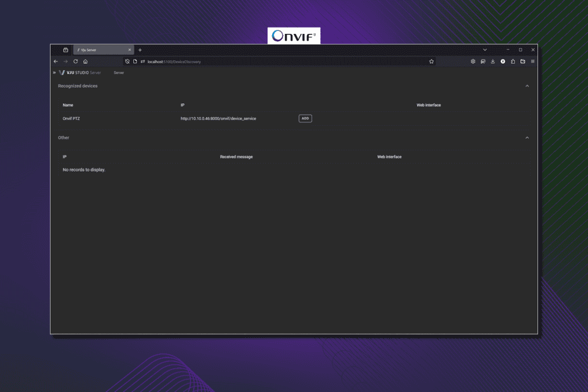Collapse the Other section chevron
This screenshot has width=588, height=392.
point(527,138)
